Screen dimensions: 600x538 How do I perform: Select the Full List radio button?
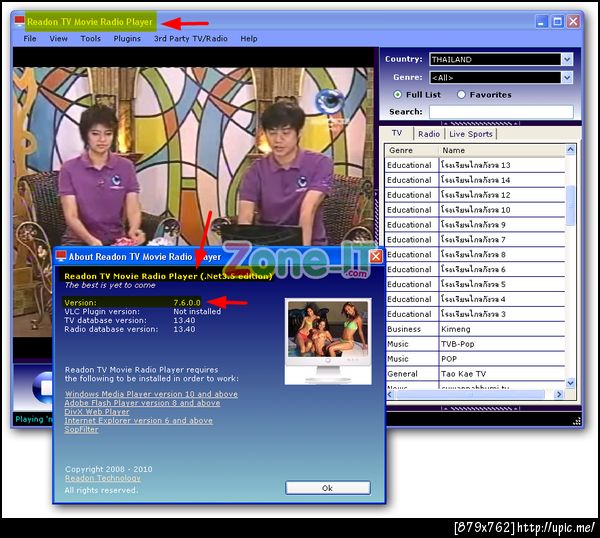pyautogui.click(x=398, y=95)
